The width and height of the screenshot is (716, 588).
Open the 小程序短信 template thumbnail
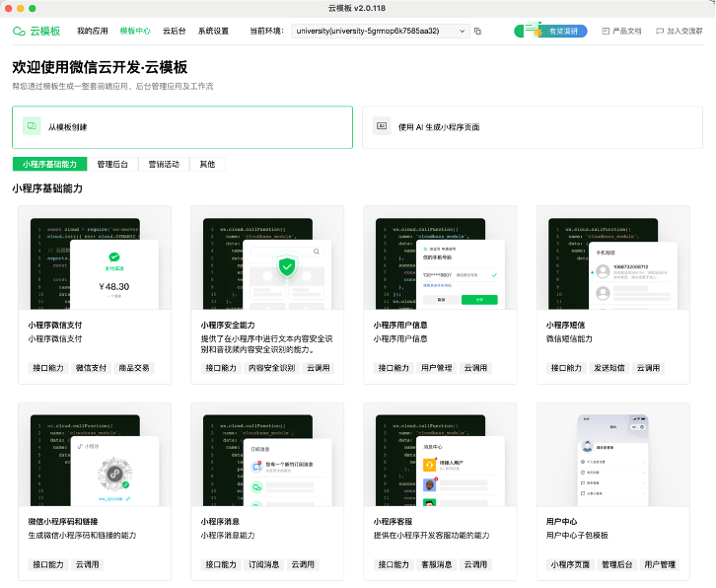pyautogui.click(x=612, y=257)
